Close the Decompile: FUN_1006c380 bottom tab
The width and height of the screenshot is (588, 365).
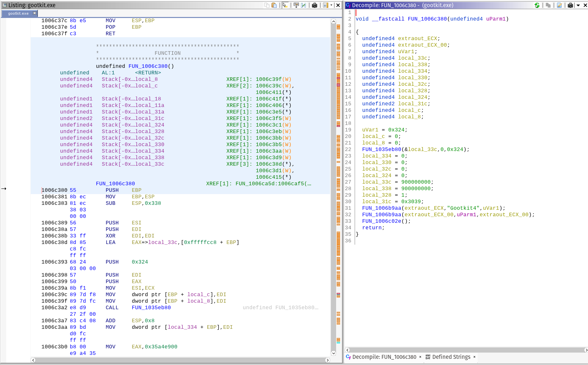pos(420,357)
